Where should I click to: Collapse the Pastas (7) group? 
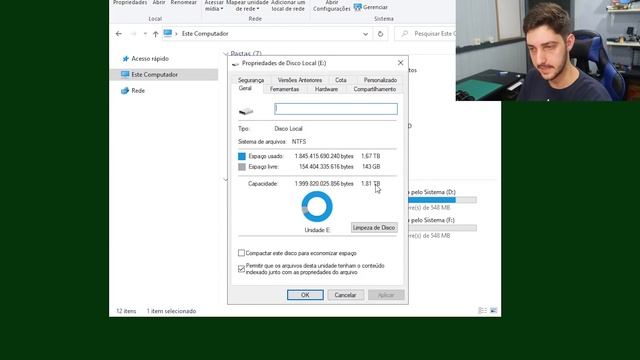click(226, 54)
